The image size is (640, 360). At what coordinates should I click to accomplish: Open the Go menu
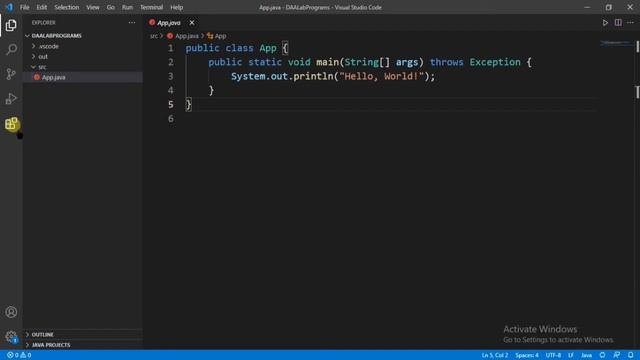pyautogui.click(x=111, y=7)
